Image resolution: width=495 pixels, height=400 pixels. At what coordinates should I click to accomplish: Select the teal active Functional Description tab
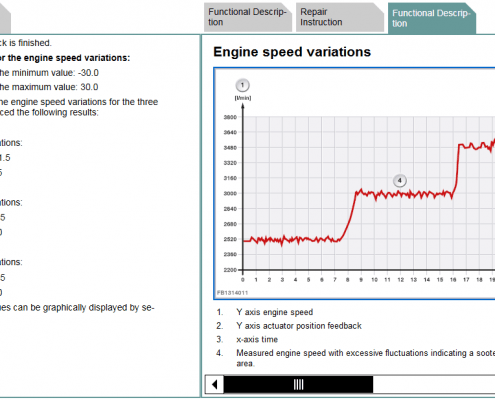(x=432, y=18)
